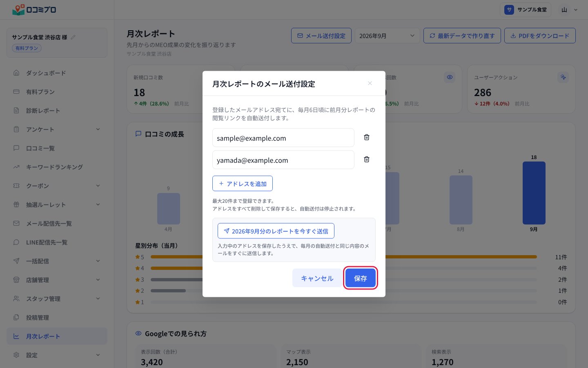The width and height of the screenshot is (588, 368).
Task: Click the 店舗管理 store icon
Action: pos(16,280)
